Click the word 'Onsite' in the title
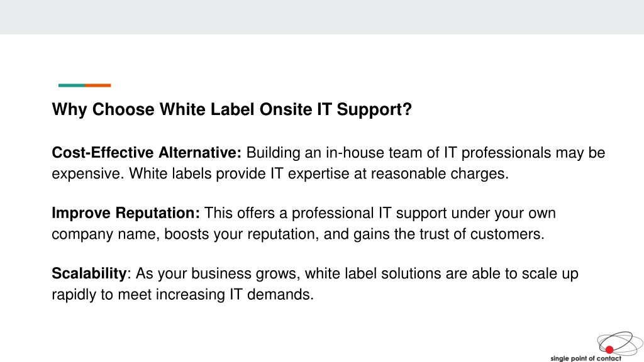 tap(286, 109)
